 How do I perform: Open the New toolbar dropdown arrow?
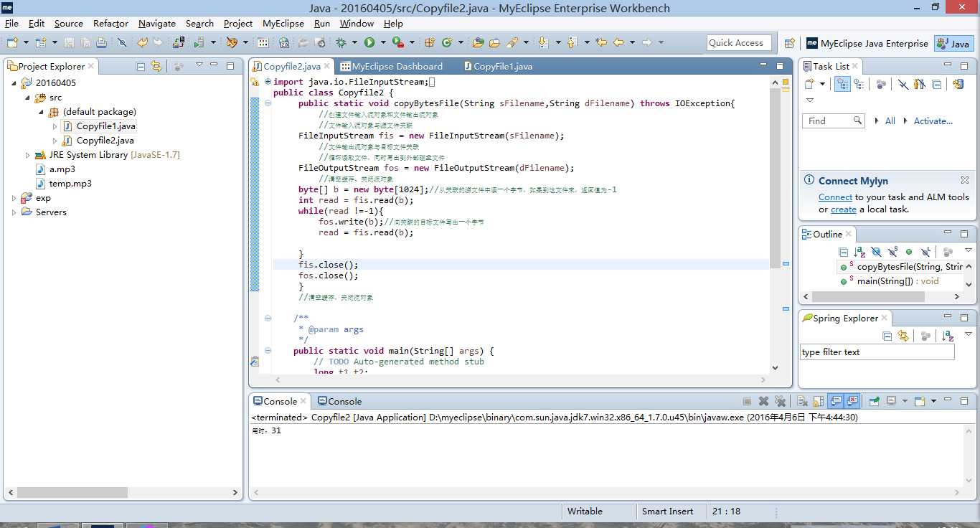(x=26, y=43)
